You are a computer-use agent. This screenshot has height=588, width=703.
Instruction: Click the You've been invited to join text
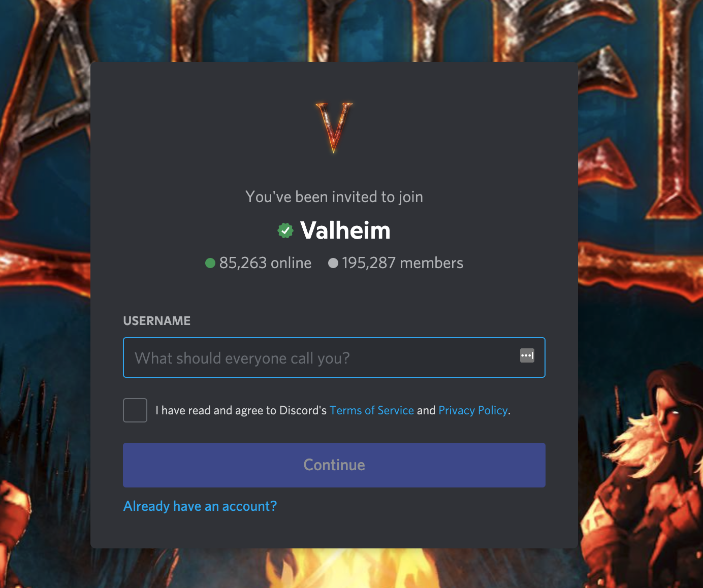(x=334, y=197)
